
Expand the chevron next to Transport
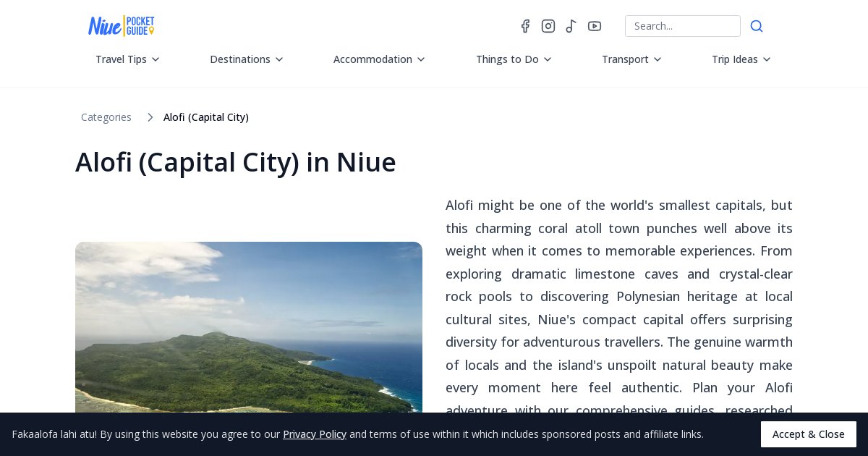tap(658, 59)
